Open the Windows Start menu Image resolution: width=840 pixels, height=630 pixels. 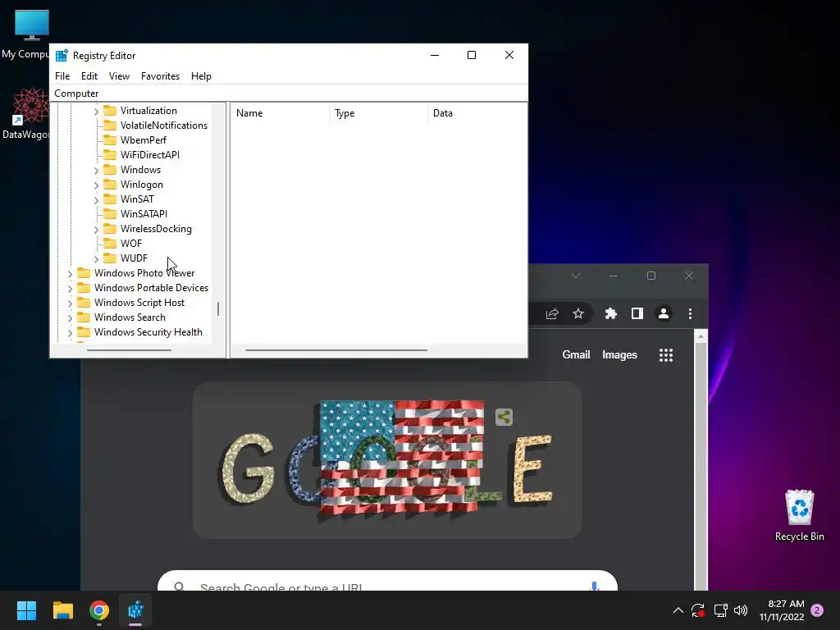pyautogui.click(x=26, y=610)
